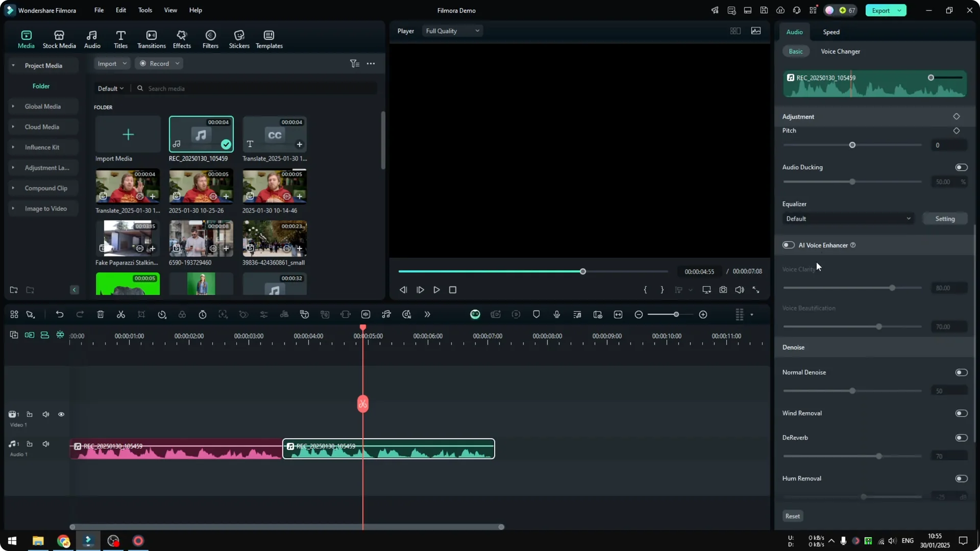This screenshot has width=980, height=551.
Task: Open the Voice Changer tab
Action: point(840,51)
